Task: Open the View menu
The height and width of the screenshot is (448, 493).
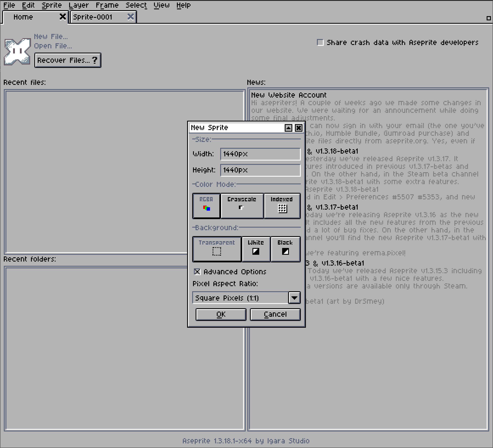Action: [x=161, y=5]
